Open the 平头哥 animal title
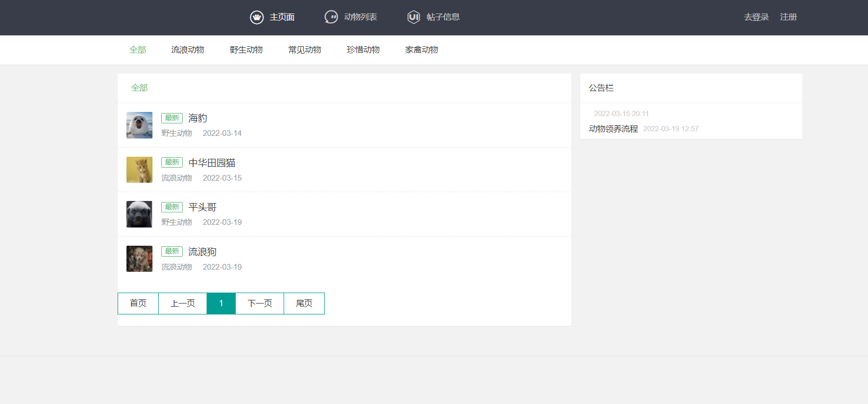 [x=202, y=207]
